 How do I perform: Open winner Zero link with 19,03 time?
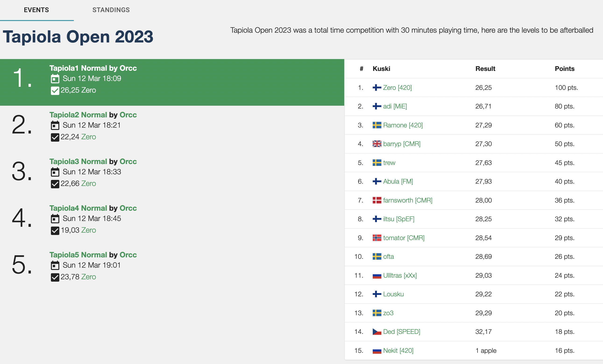88,230
